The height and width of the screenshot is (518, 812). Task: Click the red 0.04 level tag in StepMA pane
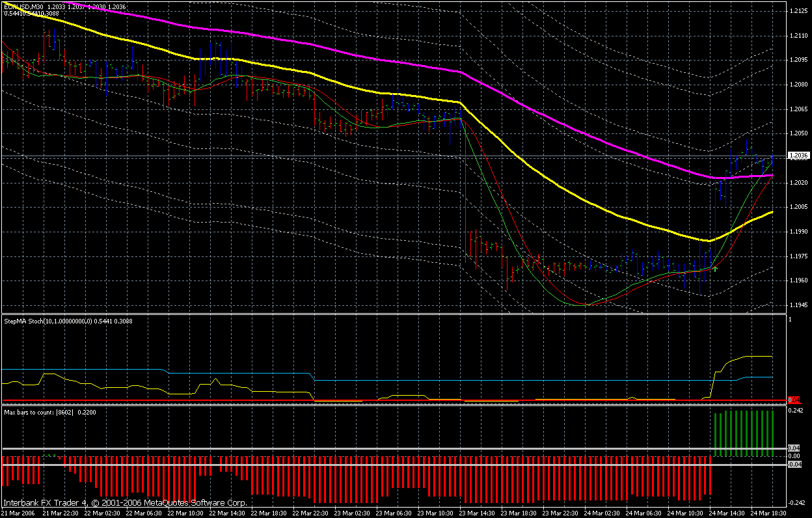pos(793,400)
